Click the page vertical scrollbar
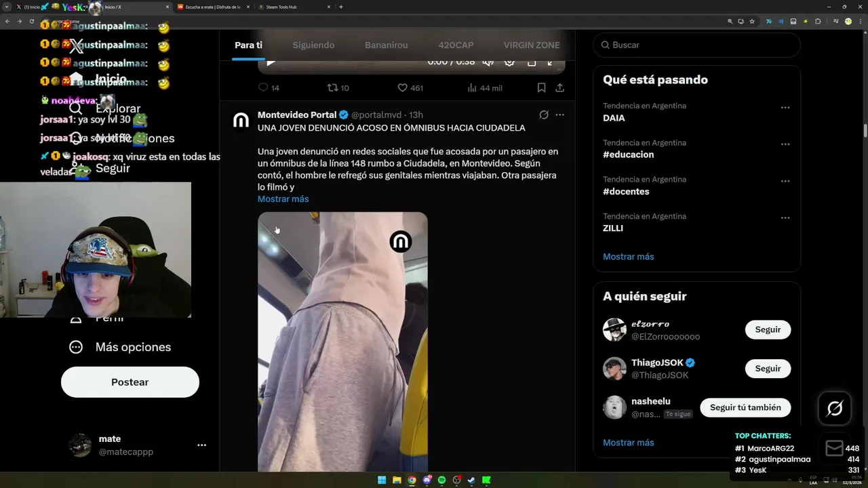The image size is (868, 488). (x=865, y=130)
